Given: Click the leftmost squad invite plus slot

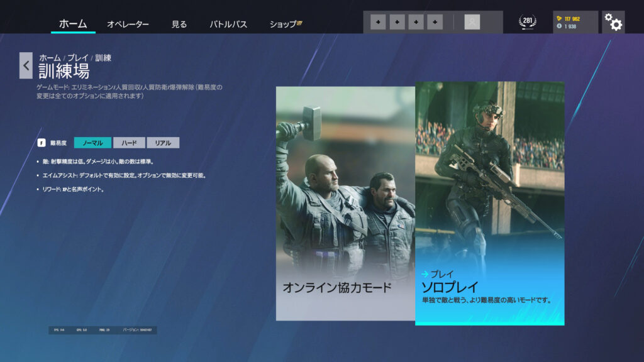Looking at the screenshot, I should (x=378, y=22).
